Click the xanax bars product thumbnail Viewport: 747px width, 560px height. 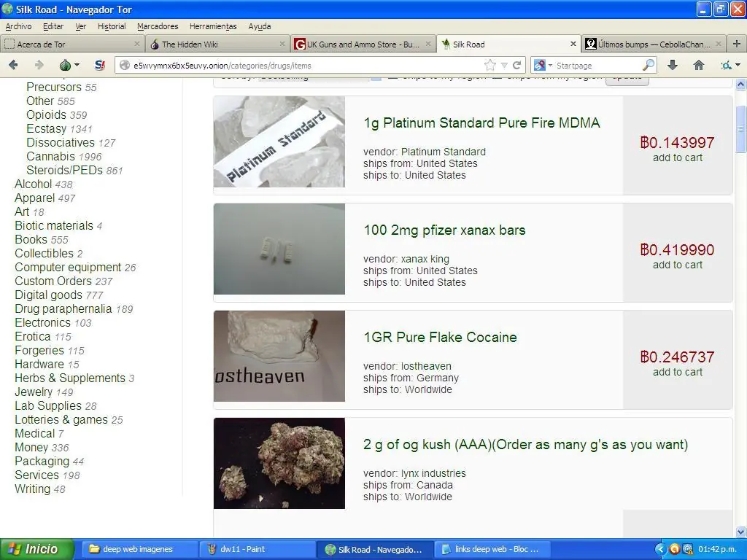coord(279,249)
